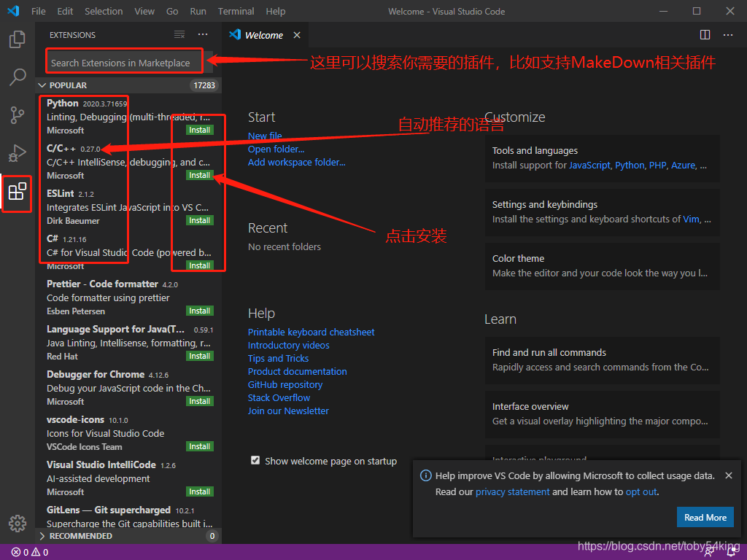This screenshot has width=747, height=560.
Task: Install the ESLint extension
Action: click(x=200, y=220)
